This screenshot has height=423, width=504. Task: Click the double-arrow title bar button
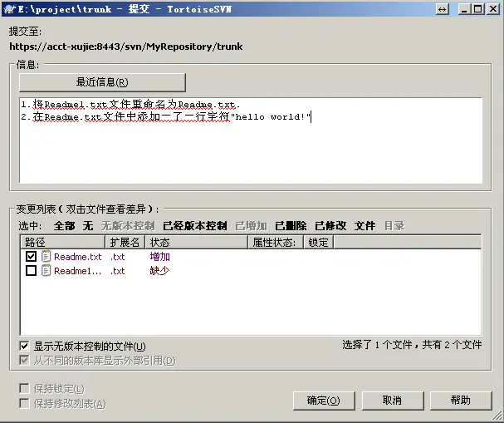[x=443, y=9]
